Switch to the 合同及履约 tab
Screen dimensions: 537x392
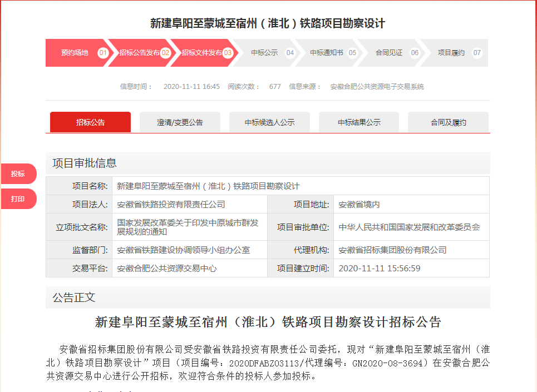pyautogui.click(x=449, y=122)
